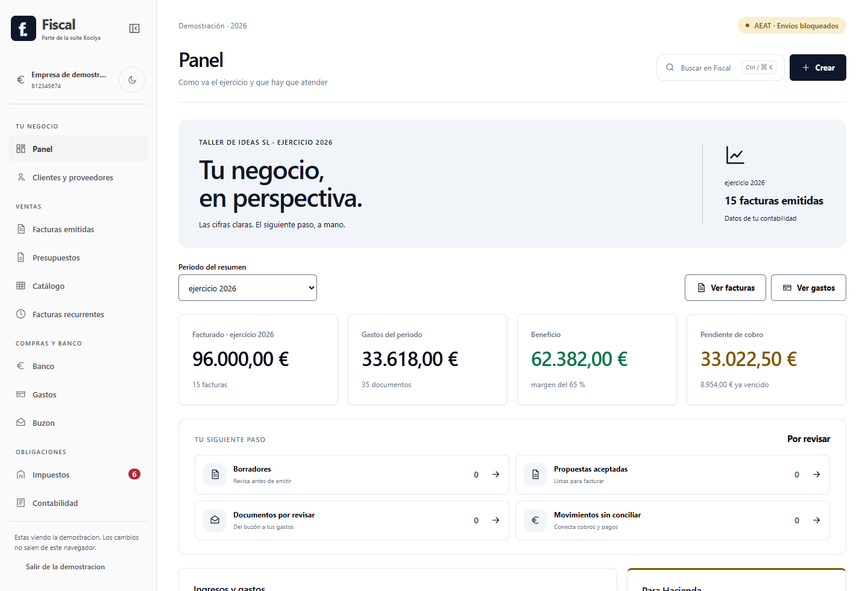This screenshot has height=591, width=868.
Task: Open Propuestas aceptadas row arrow
Action: coord(816,475)
